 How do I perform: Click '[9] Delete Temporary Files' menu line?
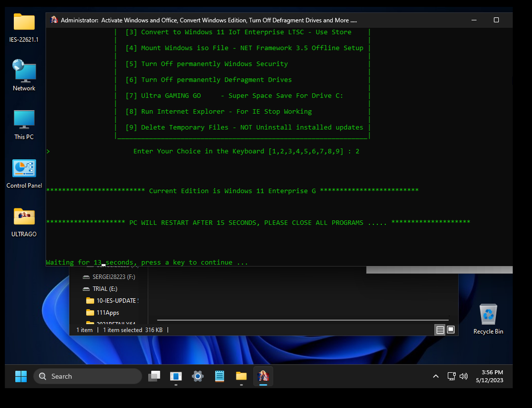coord(244,127)
